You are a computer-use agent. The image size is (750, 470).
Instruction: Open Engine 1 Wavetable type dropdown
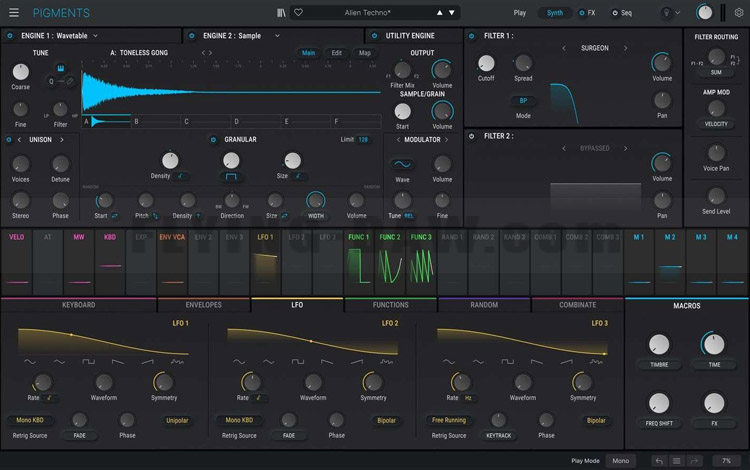point(93,35)
